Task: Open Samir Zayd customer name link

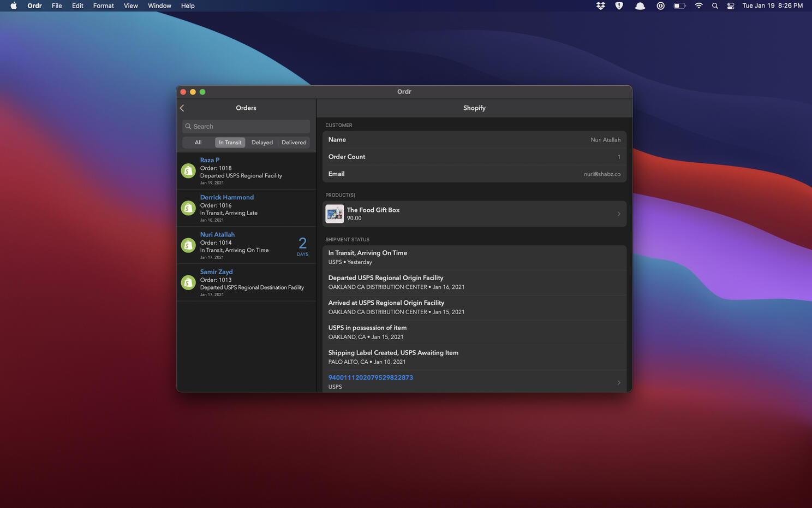Action: (x=216, y=271)
